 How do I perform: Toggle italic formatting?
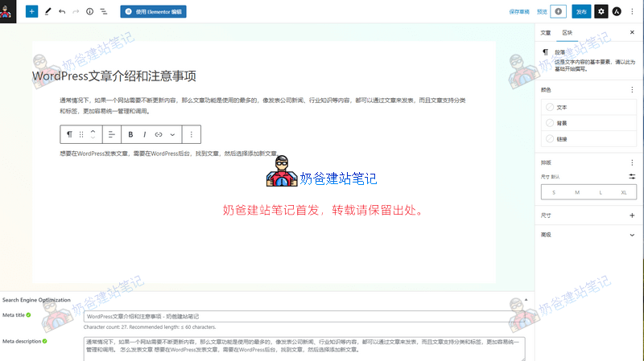(145, 134)
